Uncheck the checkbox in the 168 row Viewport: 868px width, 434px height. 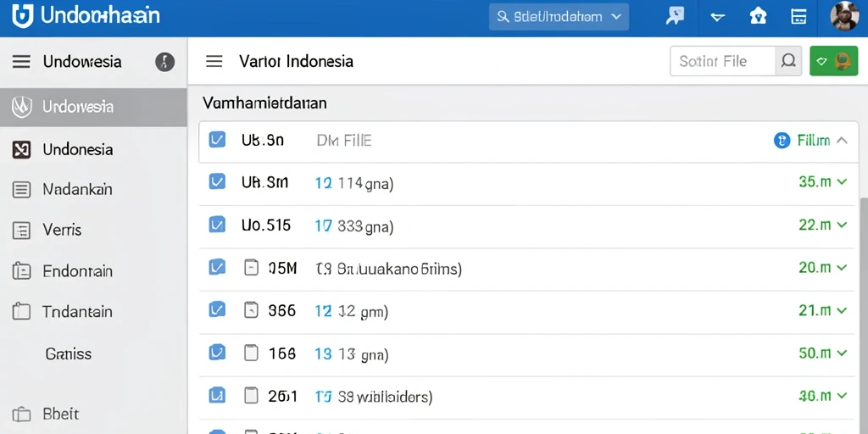pyautogui.click(x=217, y=352)
